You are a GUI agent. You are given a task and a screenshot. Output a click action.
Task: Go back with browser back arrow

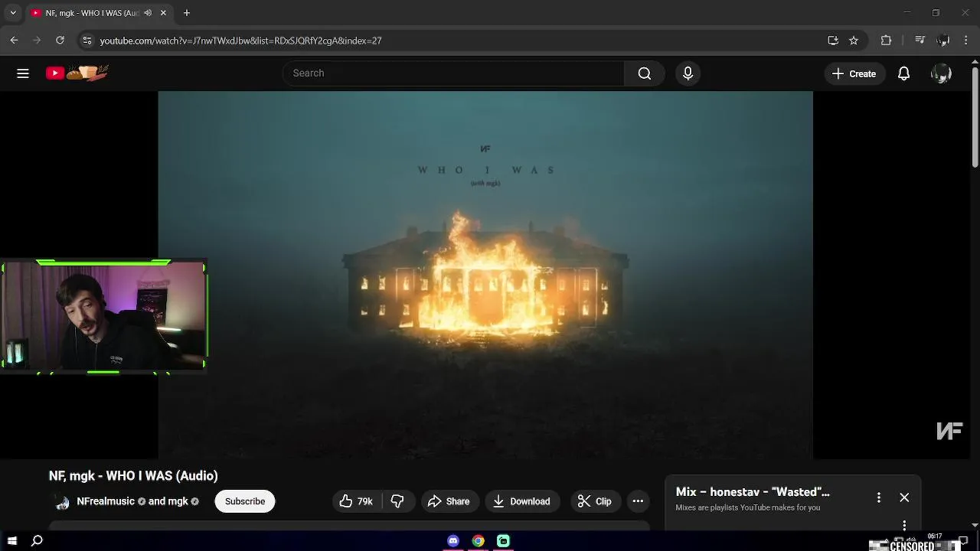[14, 41]
